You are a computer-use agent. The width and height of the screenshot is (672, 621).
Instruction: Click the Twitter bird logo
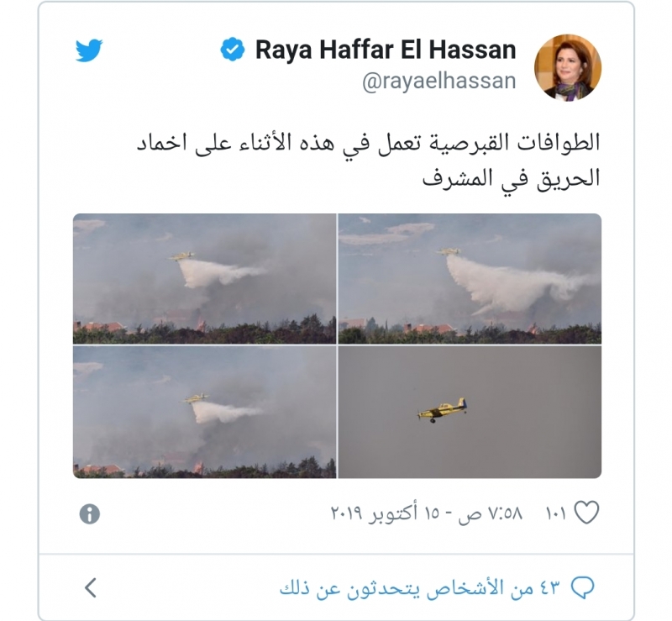89,50
